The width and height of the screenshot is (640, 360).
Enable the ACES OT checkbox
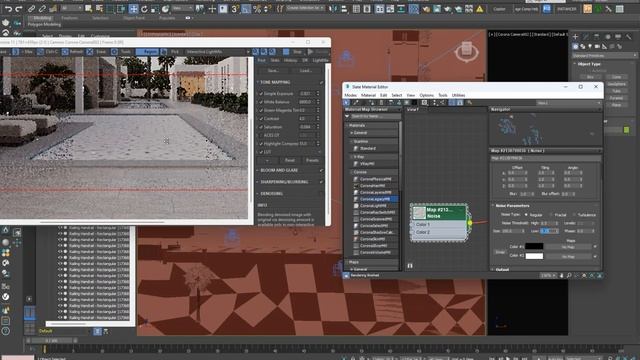pos(261,135)
